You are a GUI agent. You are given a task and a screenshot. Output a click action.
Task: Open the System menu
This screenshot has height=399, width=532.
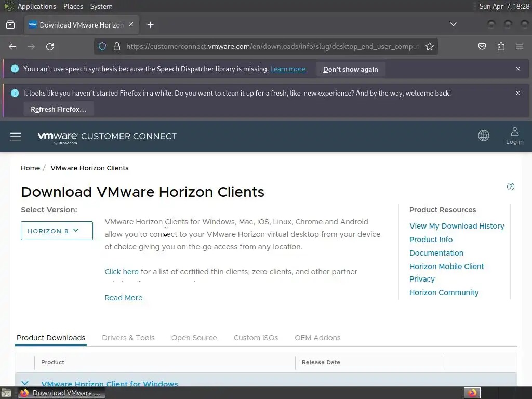tap(101, 6)
